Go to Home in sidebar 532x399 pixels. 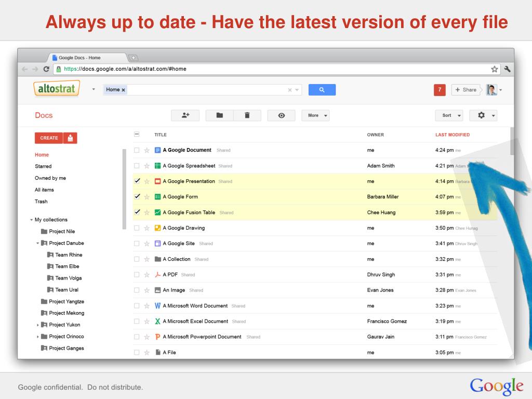(x=42, y=155)
